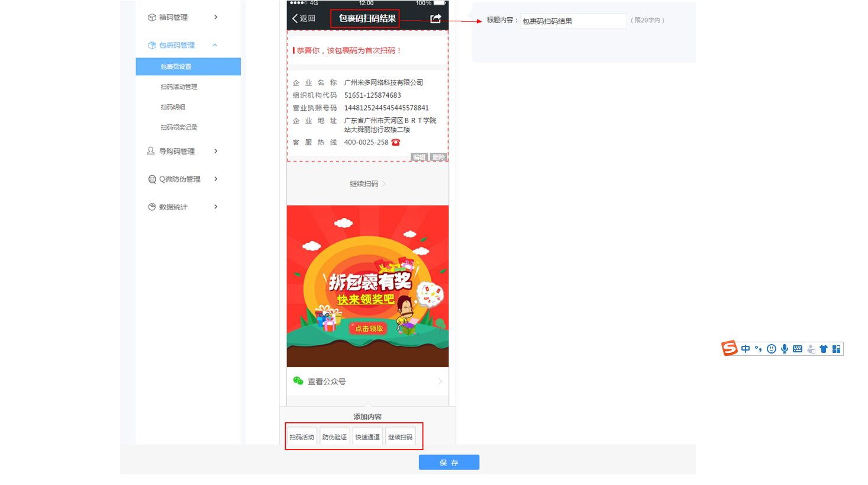Click the share icon in phone header
This screenshot has width=868, height=485.
point(435,18)
